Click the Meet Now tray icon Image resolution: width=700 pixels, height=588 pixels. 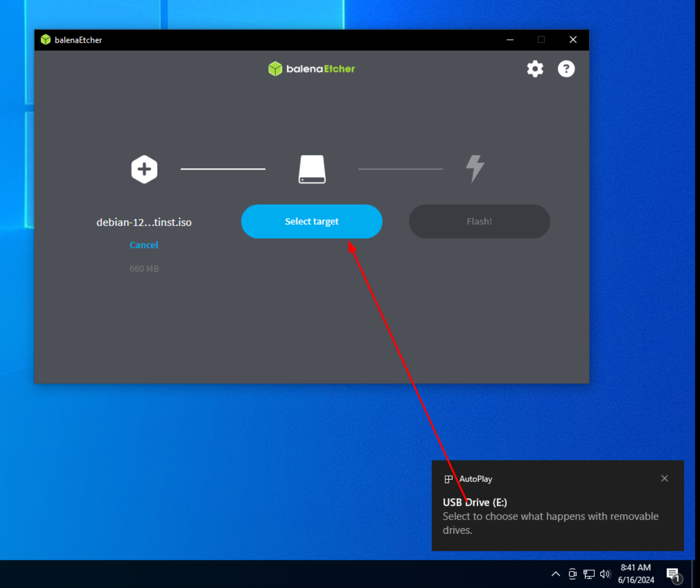572,574
